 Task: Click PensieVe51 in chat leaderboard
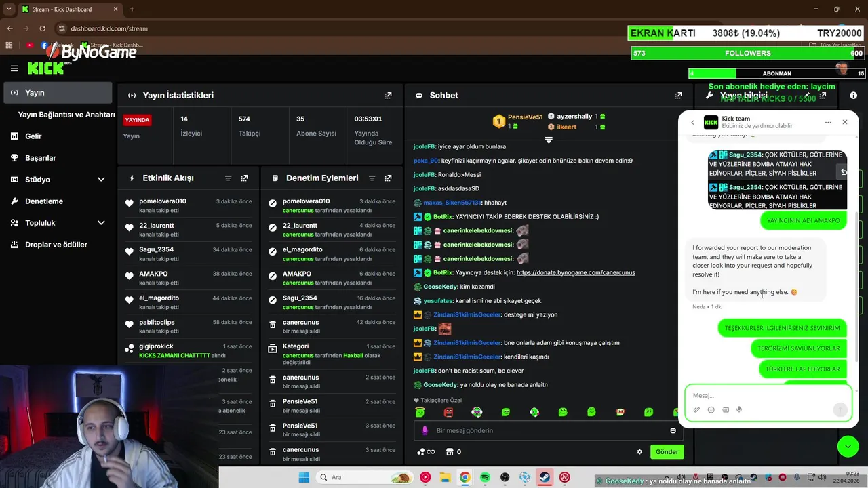pos(525,117)
